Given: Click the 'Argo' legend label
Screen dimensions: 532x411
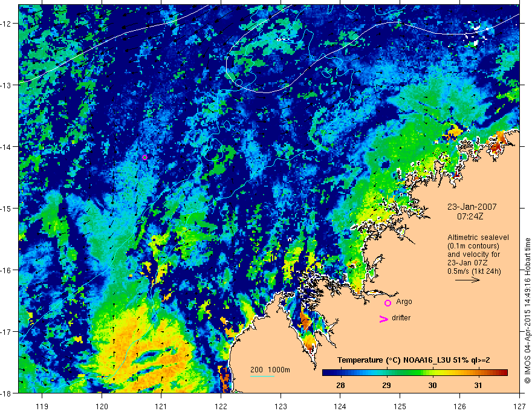Looking at the screenshot, I should point(404,302).
